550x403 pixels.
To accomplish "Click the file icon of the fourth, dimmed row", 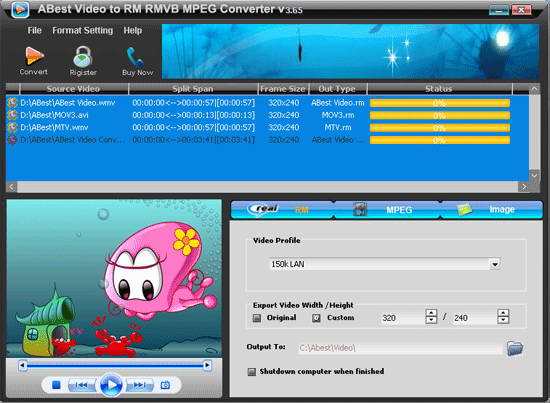I will [x=13, y=140].
